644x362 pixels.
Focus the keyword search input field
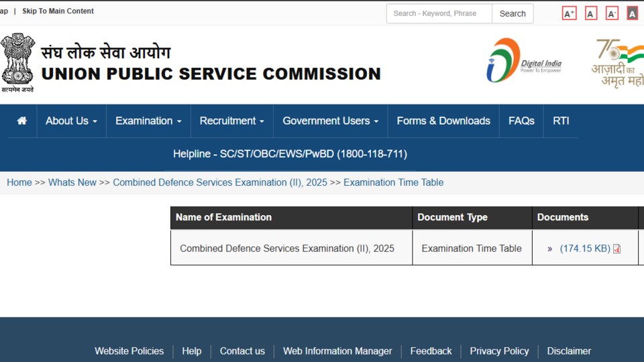pos(439,13)
